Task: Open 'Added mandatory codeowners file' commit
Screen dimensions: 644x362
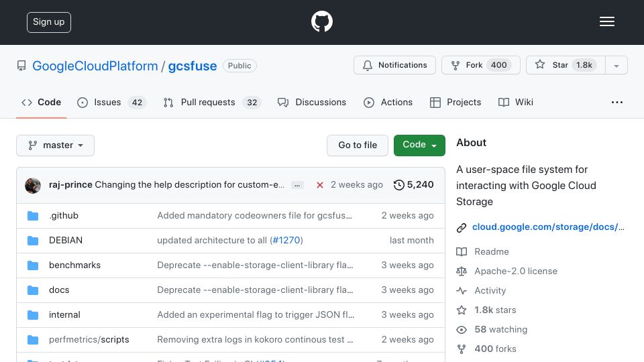Action: (x=255, y=215)
